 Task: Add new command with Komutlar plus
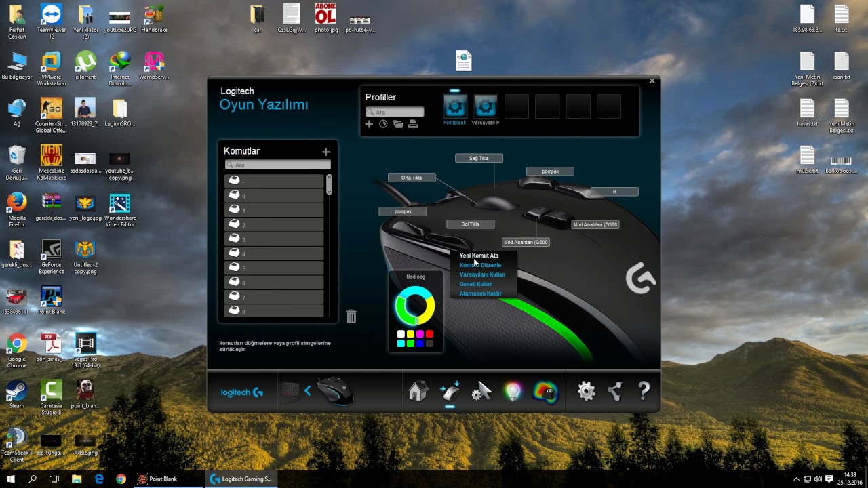[325, 152]
